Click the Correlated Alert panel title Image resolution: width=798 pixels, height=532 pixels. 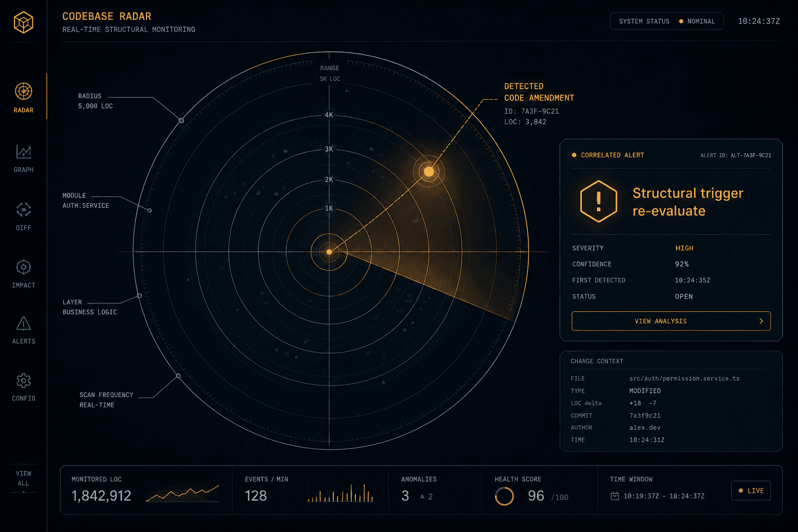point(613,155)
